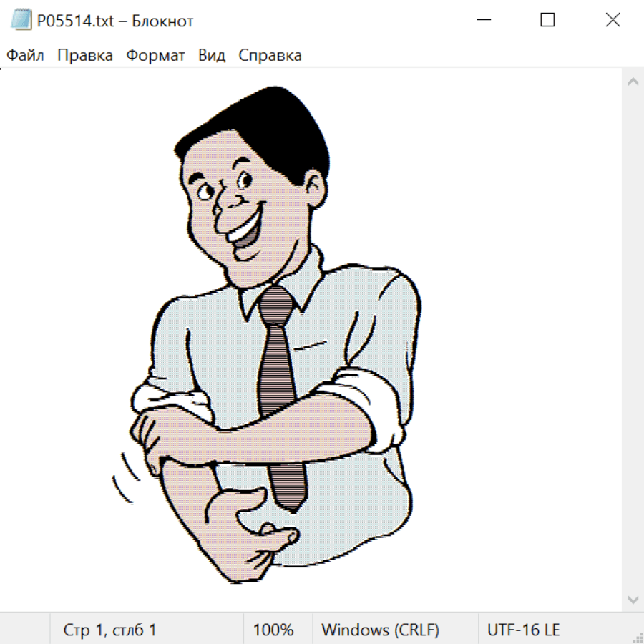The width and height of the screenshot is (644, 644).
Task: Click the vertical scrollbar track
Action: (x=633, y=340)
